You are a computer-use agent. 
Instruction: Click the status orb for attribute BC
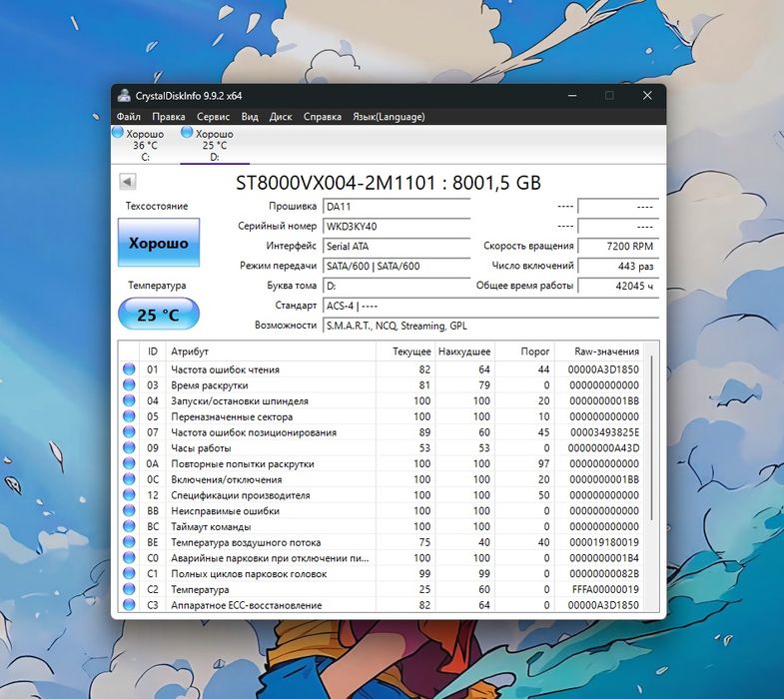(x=129, y=526)
